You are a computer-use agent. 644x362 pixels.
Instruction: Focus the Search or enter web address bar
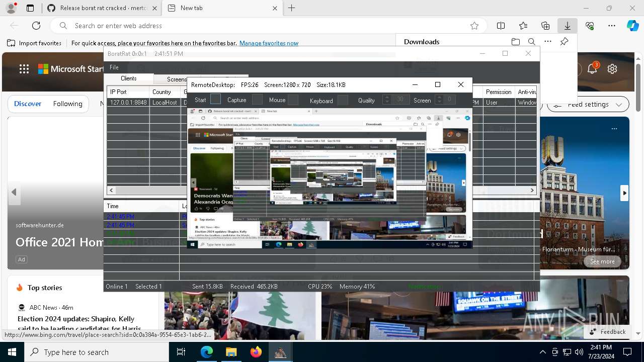[x=269, y=26]
